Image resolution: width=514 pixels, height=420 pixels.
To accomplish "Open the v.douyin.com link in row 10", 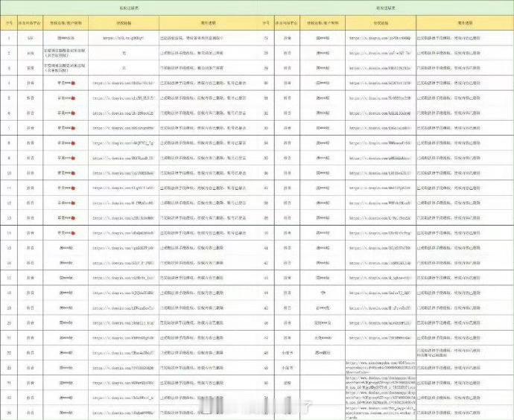I will click(x=123, y=173).
